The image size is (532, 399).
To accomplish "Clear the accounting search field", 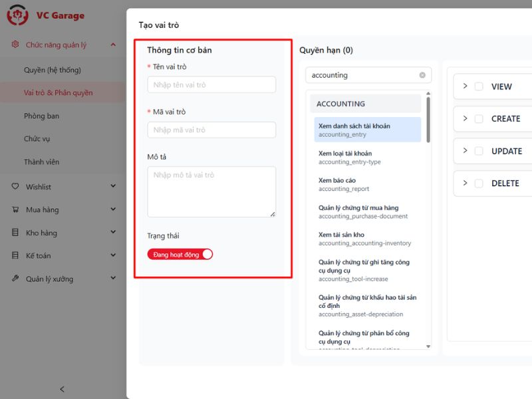I will click(x=422, y=75).
